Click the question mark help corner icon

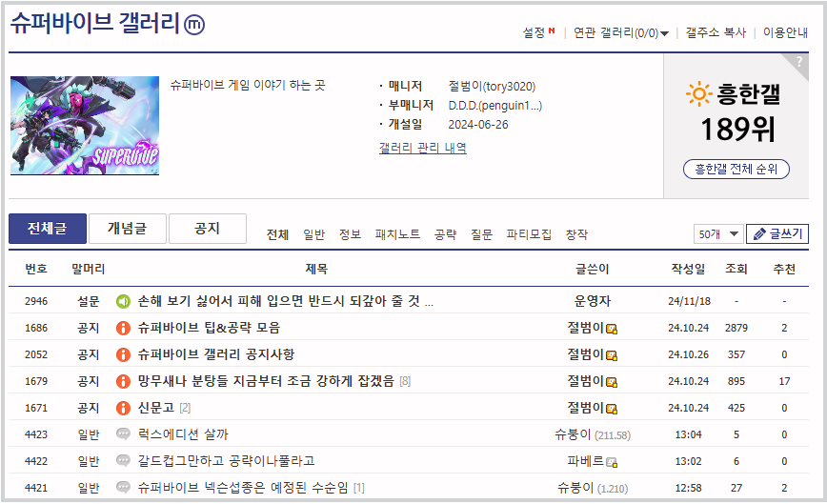pyautogui.click(x=798, y=63)
